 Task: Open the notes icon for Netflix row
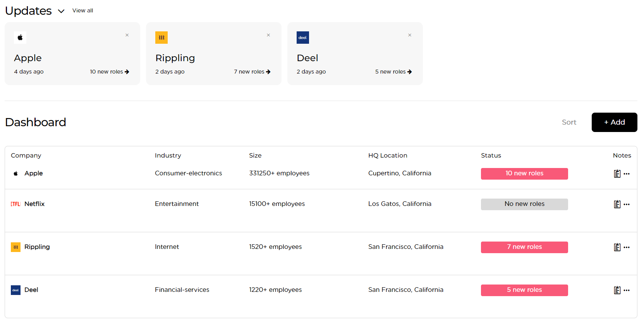click(617, 204)
